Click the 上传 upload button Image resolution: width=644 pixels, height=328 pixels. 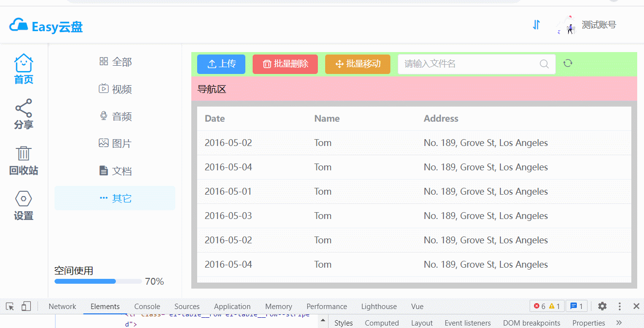click(x=221, y=64)
